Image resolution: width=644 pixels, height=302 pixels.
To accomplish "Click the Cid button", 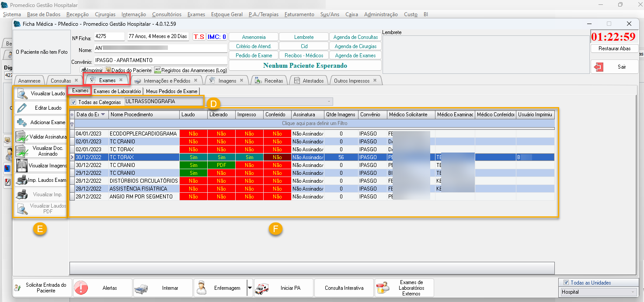I will pos(304,46).
